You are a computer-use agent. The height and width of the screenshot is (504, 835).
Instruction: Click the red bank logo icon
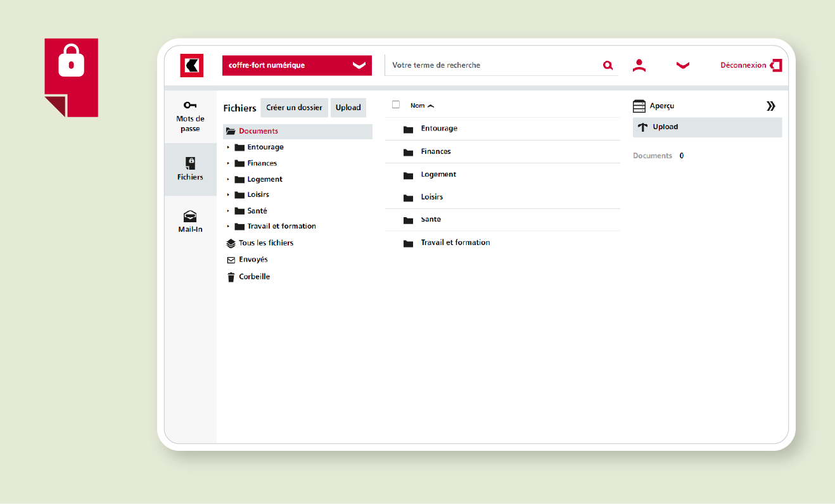click(x=191, y=66)
